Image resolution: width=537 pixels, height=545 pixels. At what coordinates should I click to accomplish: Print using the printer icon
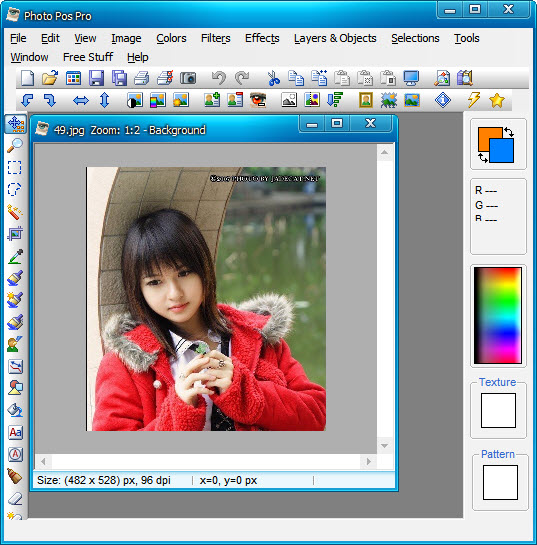[x=141, y=78]
